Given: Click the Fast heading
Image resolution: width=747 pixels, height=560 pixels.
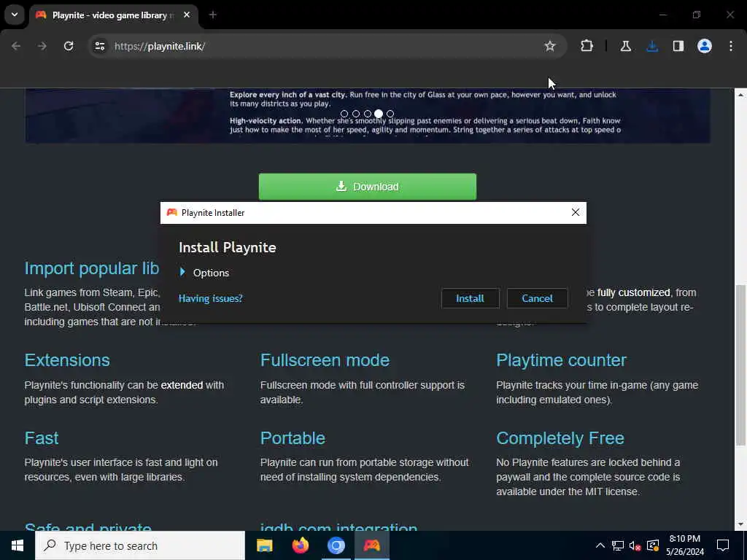Looking at the screenshot, I should 42,438.
